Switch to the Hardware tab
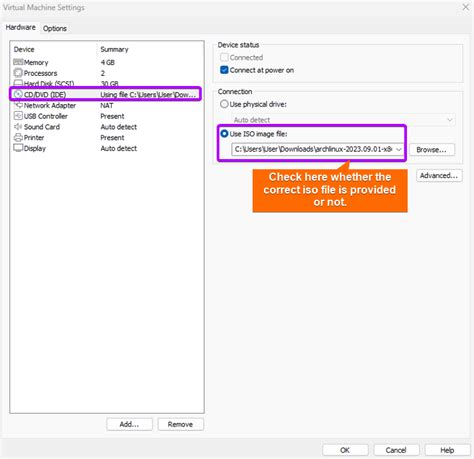This screenshot has height=459, width=474. [x=21, y=27]
